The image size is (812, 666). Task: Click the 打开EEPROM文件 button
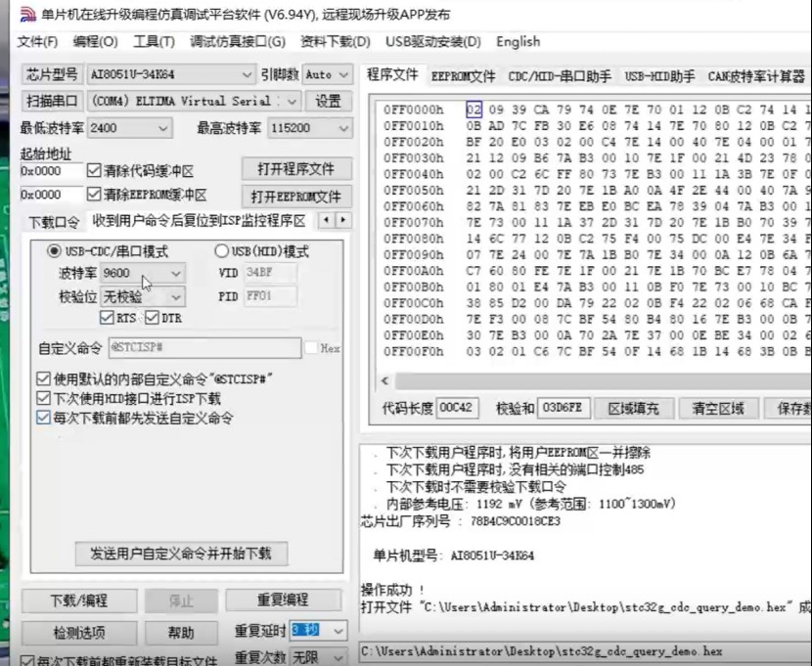[296, 197]
